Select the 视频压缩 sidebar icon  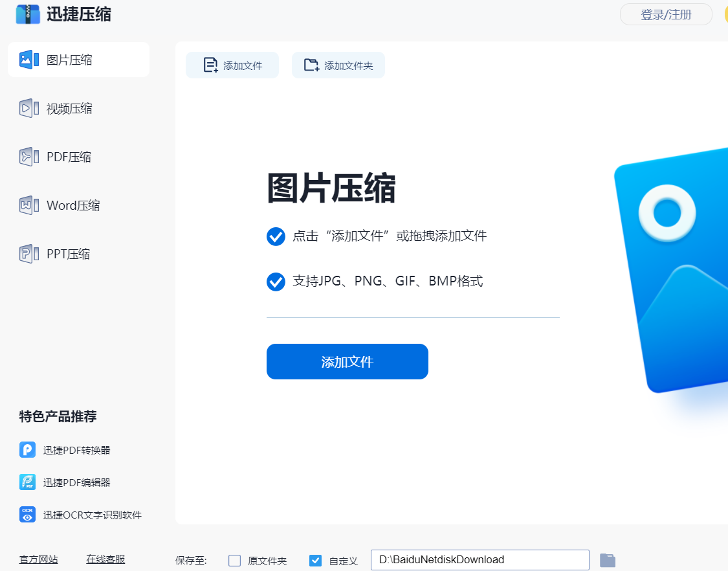(28, 108)
